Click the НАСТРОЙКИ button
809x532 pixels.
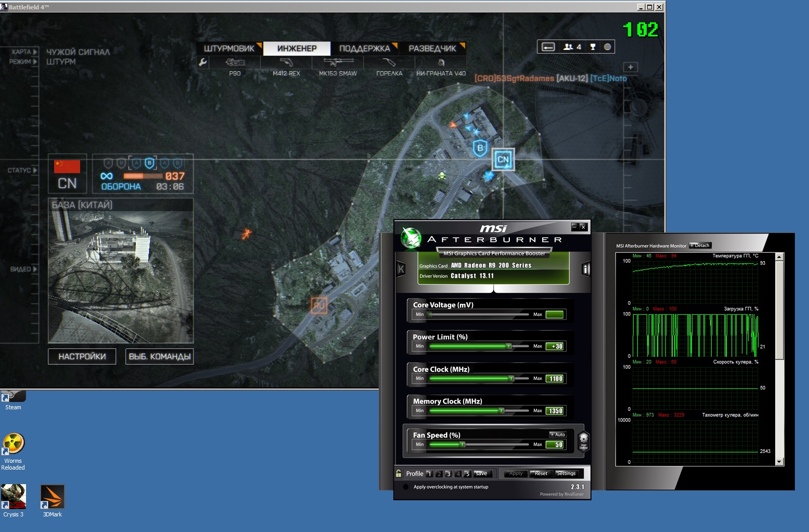(82, 356)
